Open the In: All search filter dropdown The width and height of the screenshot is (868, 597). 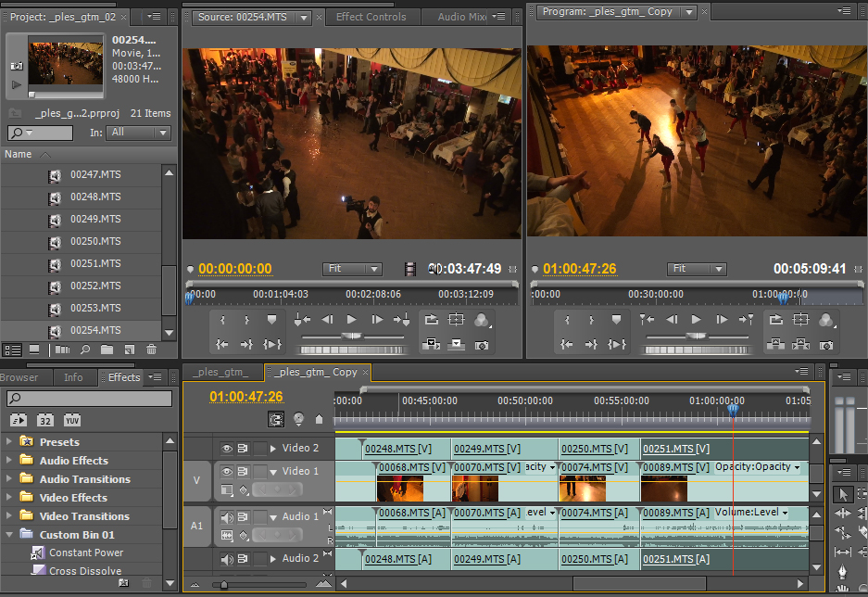139,133
